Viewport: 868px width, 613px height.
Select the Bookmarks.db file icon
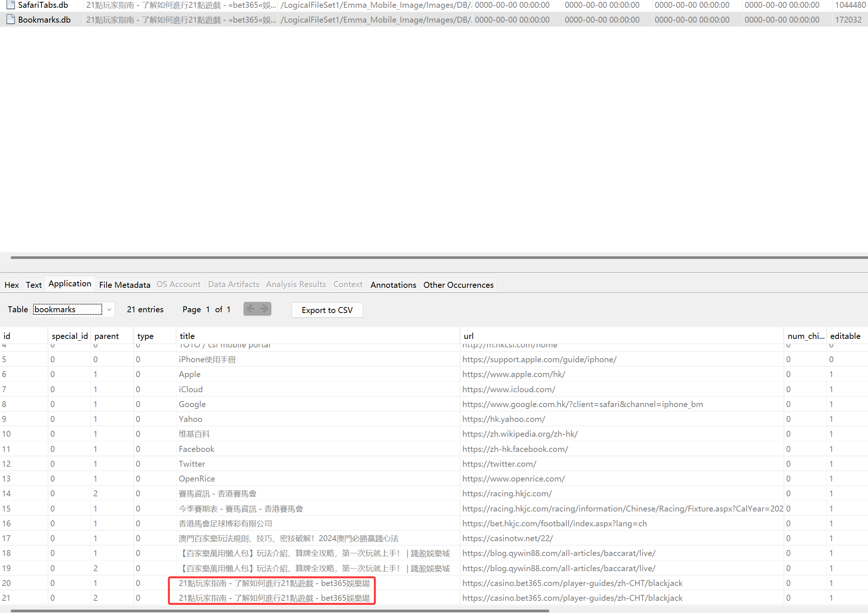pyautogui.click(x=11, y=20)
